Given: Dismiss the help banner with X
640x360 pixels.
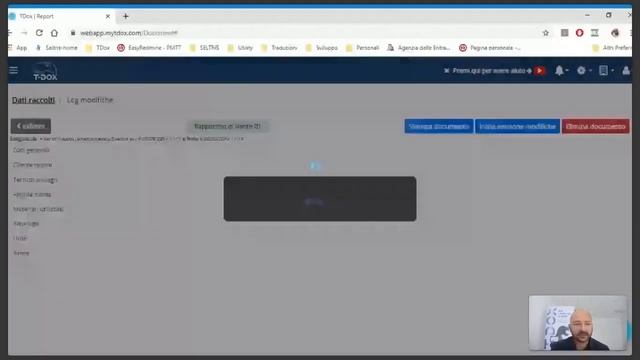Looking at the screenshot, I should point(447,71).
